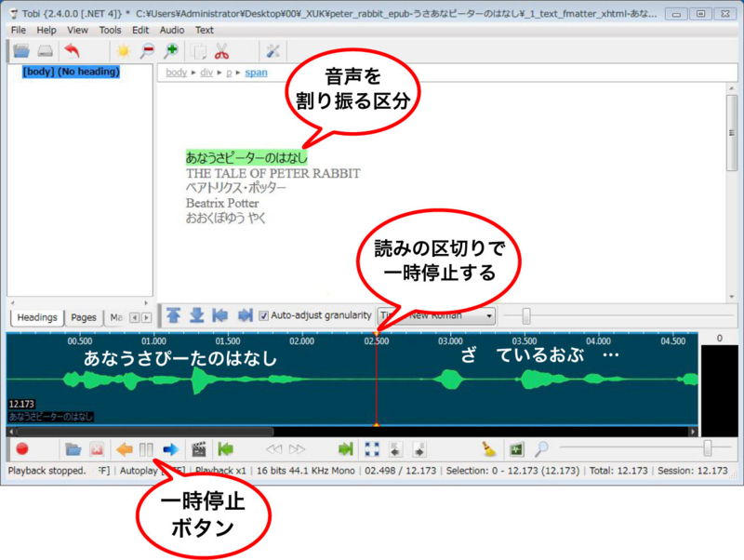
Task: Open the undo arrow icon
Action: pyautogui.click(x=73, y=48)
